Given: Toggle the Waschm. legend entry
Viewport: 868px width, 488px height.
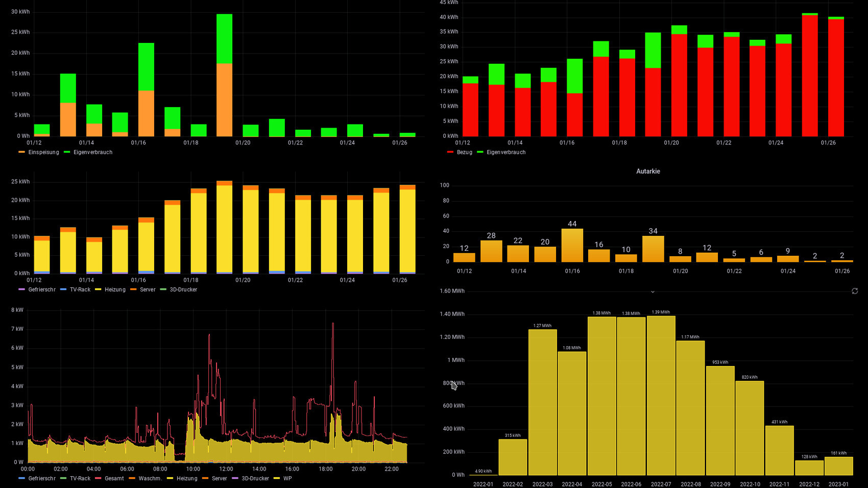Looking at the screenshot, I should click(x=150, y=478).
